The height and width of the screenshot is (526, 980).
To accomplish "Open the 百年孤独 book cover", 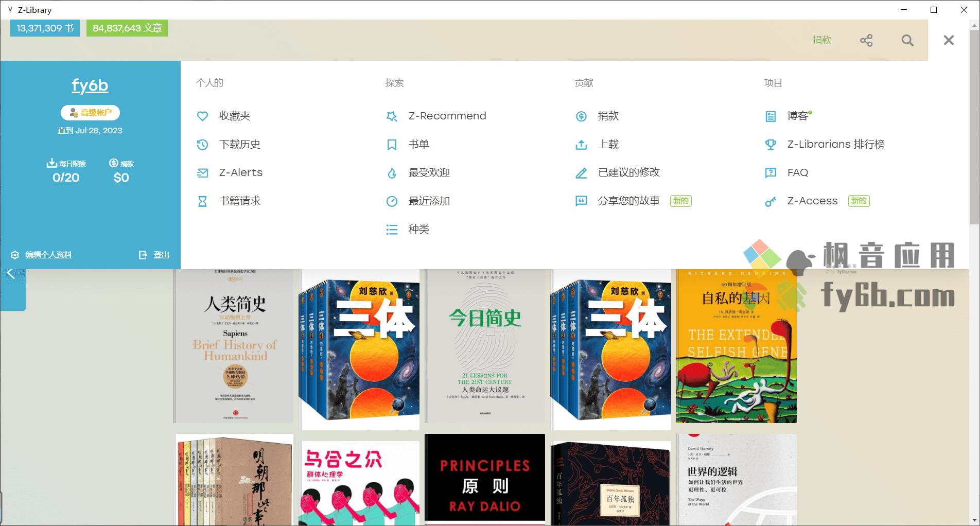I will tap(611, 483).
